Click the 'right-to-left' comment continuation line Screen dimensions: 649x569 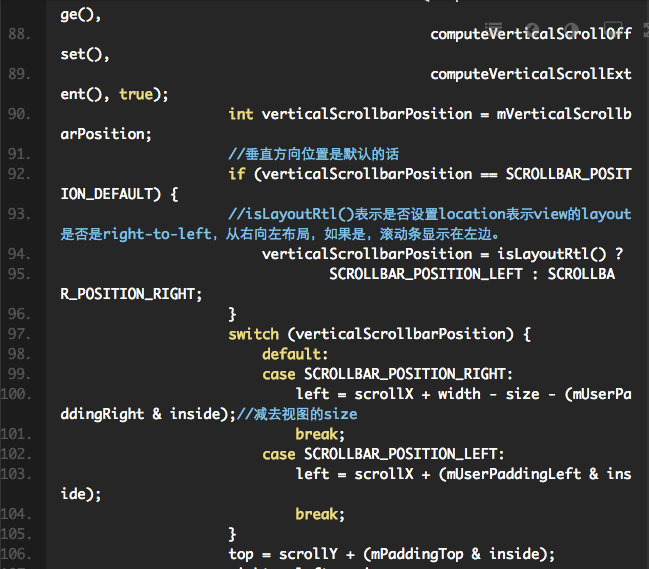pyautogui.click(x=280, y=234)
